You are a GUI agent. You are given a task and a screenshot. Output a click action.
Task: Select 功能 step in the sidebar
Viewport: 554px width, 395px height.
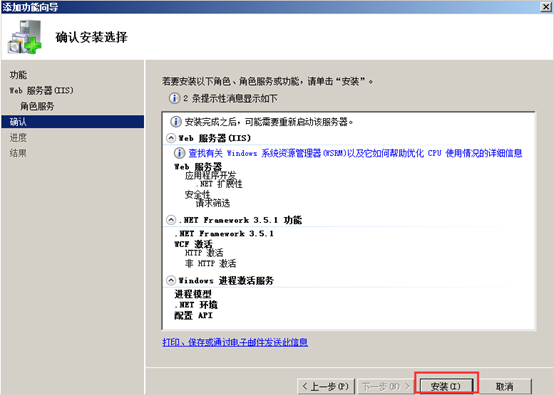(18, 75)
